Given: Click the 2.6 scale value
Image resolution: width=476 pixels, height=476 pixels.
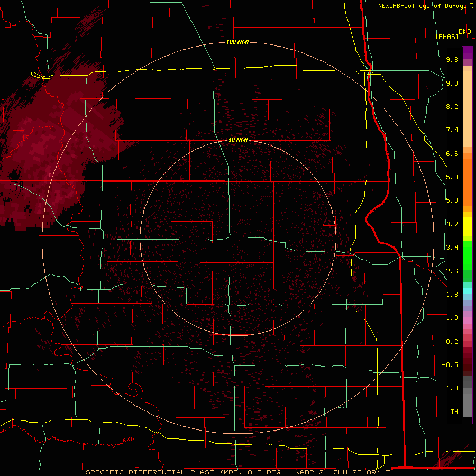Looking at the screenshot, I should 452,271.
